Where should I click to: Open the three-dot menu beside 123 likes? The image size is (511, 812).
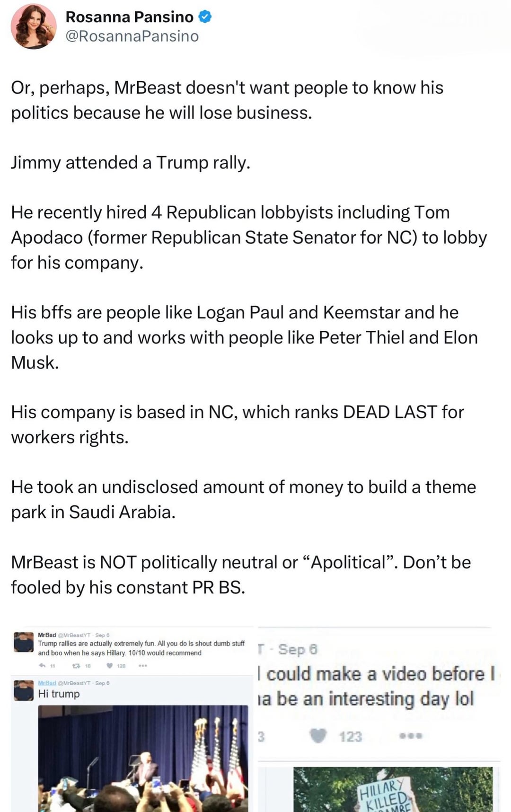tap(410, 736)
